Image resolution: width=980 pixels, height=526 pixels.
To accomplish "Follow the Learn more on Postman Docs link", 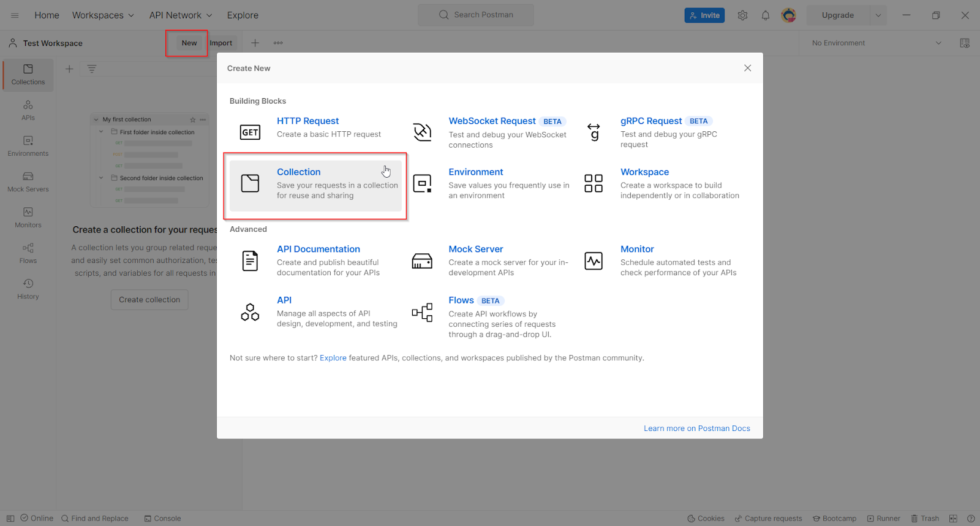I will 696,429.
